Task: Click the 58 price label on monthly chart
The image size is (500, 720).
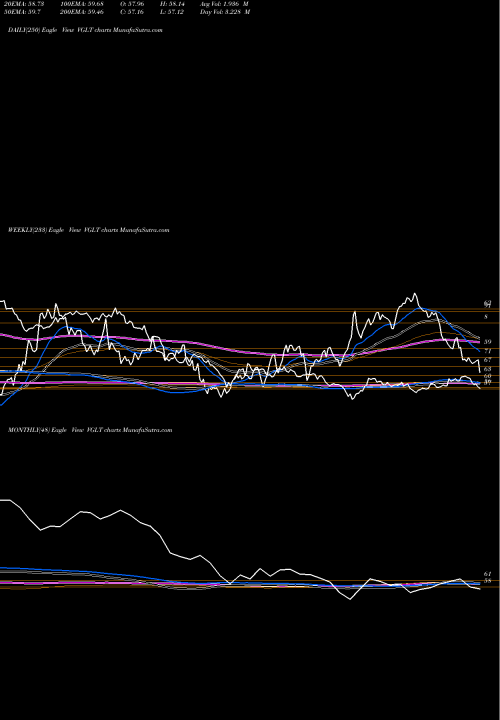Action: (x=488, y=581)
